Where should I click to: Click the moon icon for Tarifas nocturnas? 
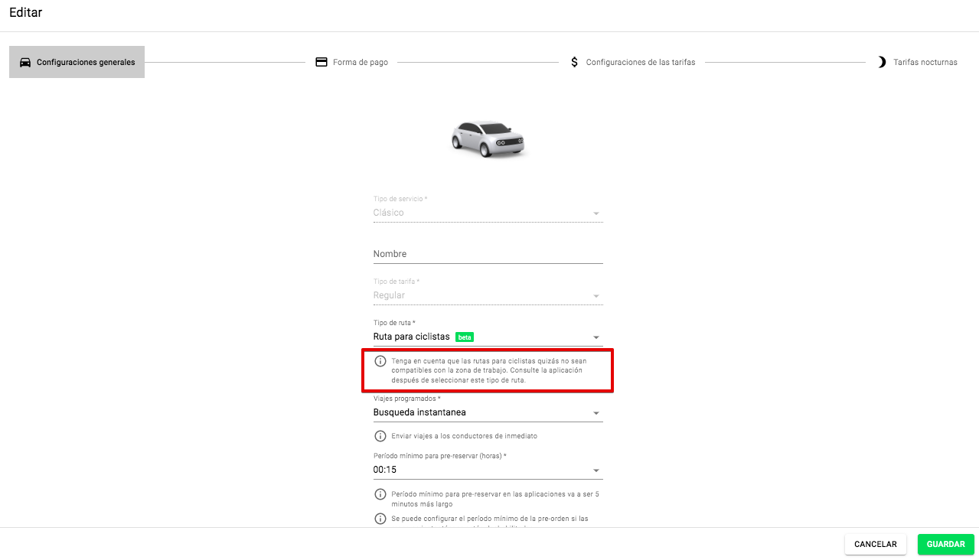882,62
